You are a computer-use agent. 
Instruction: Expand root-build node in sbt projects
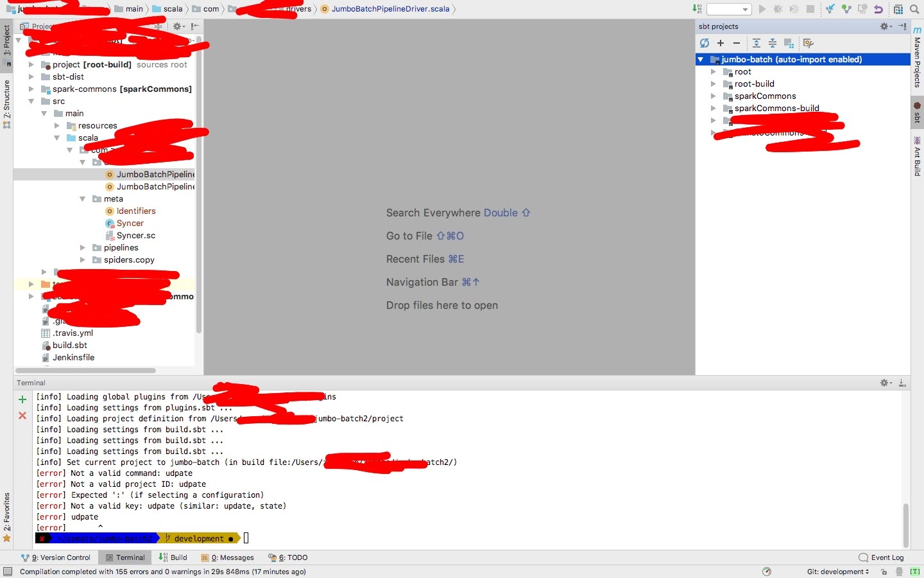(x=713, y=84)
